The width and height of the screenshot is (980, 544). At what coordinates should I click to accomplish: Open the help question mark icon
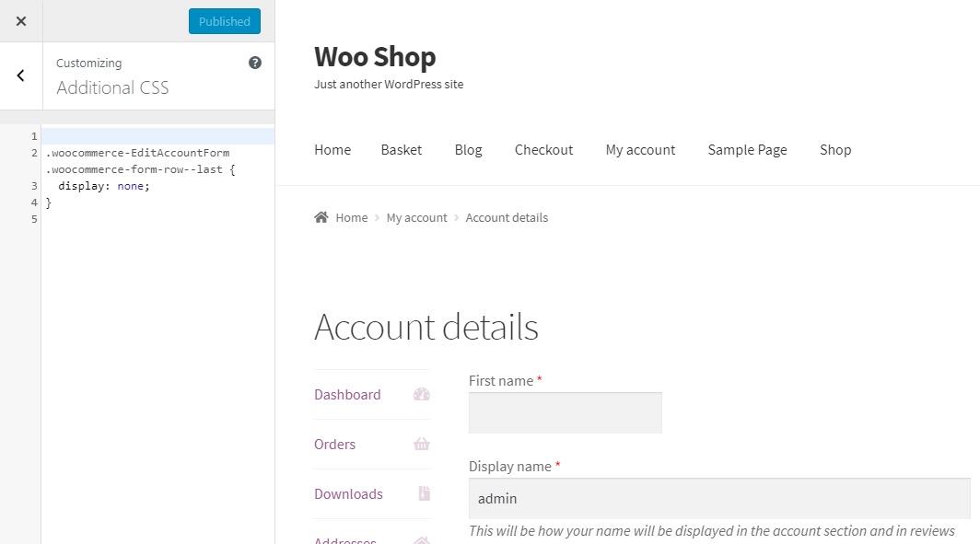pos(255,63)
